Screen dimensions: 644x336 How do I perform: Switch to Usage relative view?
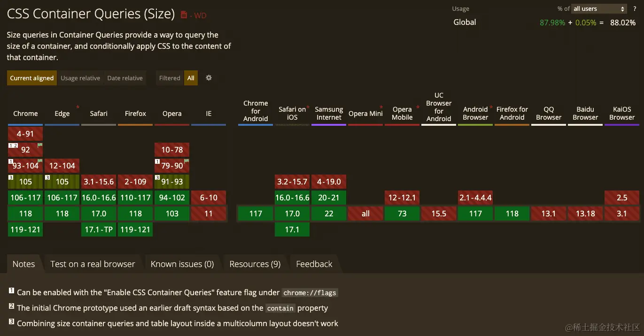[80, 78]
